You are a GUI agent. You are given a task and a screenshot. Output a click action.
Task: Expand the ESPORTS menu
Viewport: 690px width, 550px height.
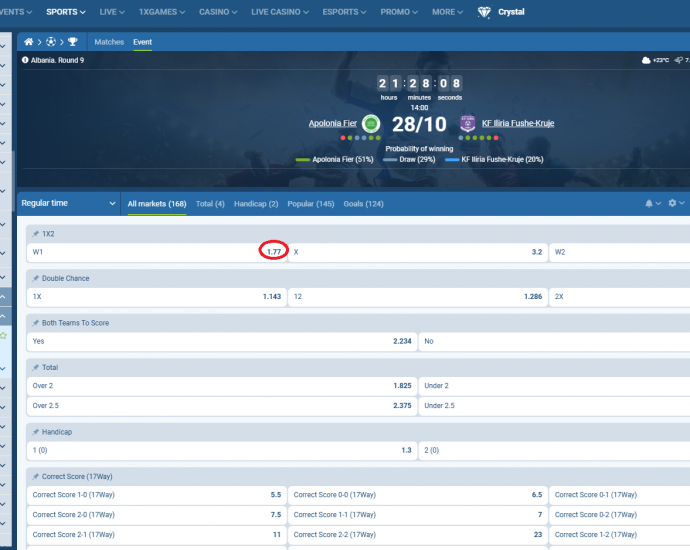[x=344, y=12]
